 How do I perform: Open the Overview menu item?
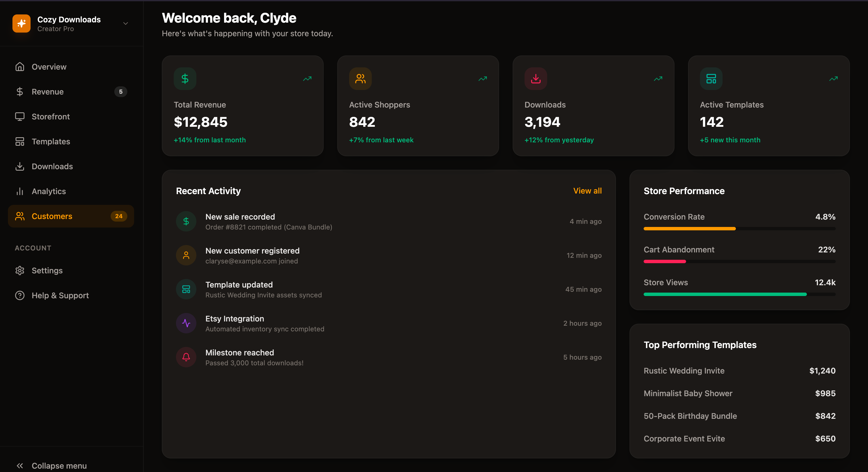pos(71,67)
